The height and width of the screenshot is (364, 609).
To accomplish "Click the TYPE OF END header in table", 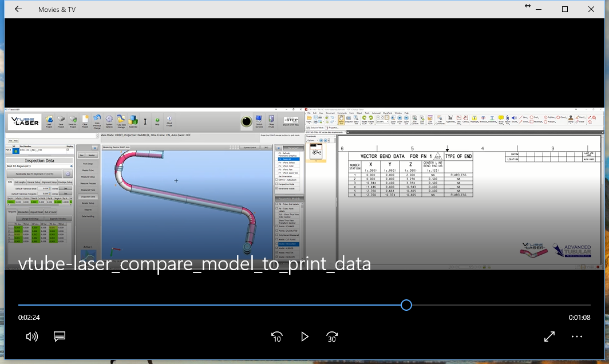I will (458, 156).
